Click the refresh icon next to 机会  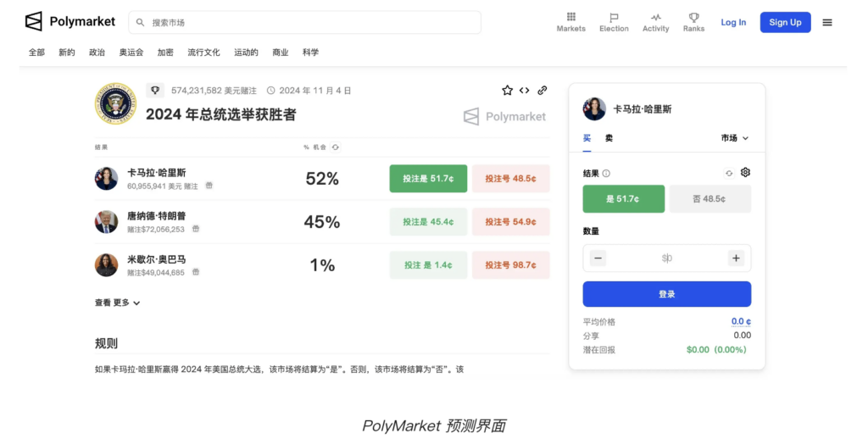(x=336, y=147)
